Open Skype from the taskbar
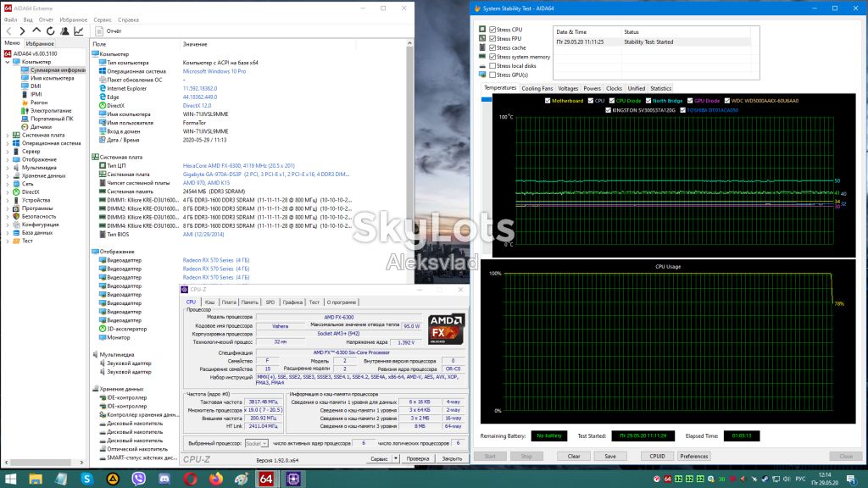This screenshot has width=868, height=488. (x=87, y=479)
